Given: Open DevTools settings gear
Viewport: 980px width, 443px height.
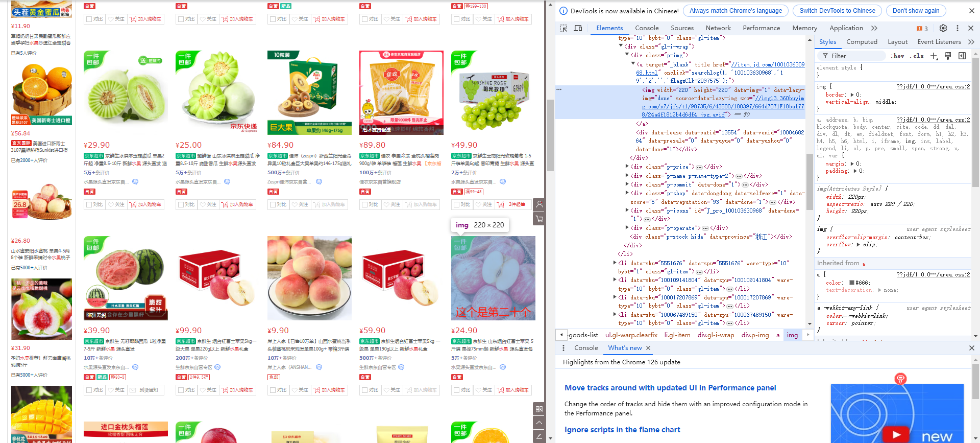Looking at the screenshot, I should (943, 28).
